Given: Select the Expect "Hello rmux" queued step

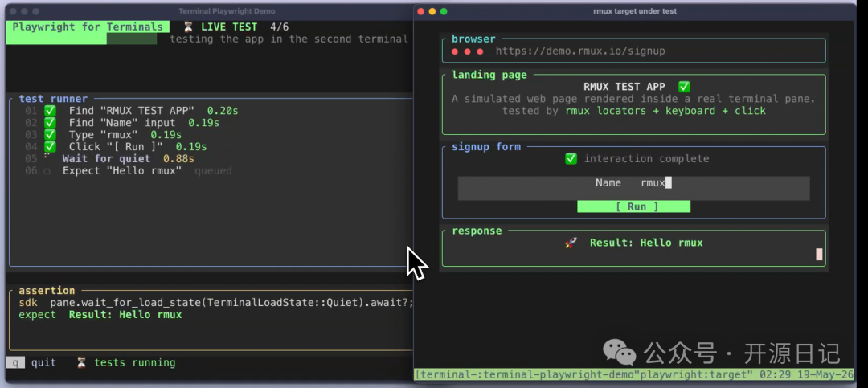Looking at the screenshot, I should [x=122, y=171].
